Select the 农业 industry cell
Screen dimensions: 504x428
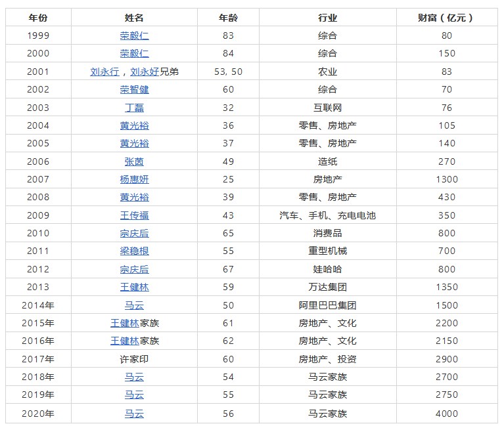tap(327, 72)
